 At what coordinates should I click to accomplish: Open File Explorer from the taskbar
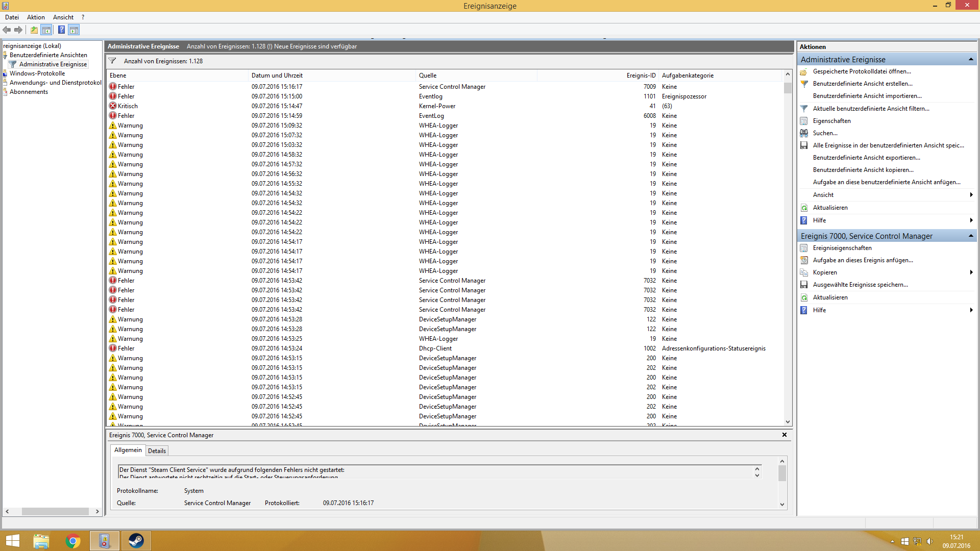coord(41,541)
